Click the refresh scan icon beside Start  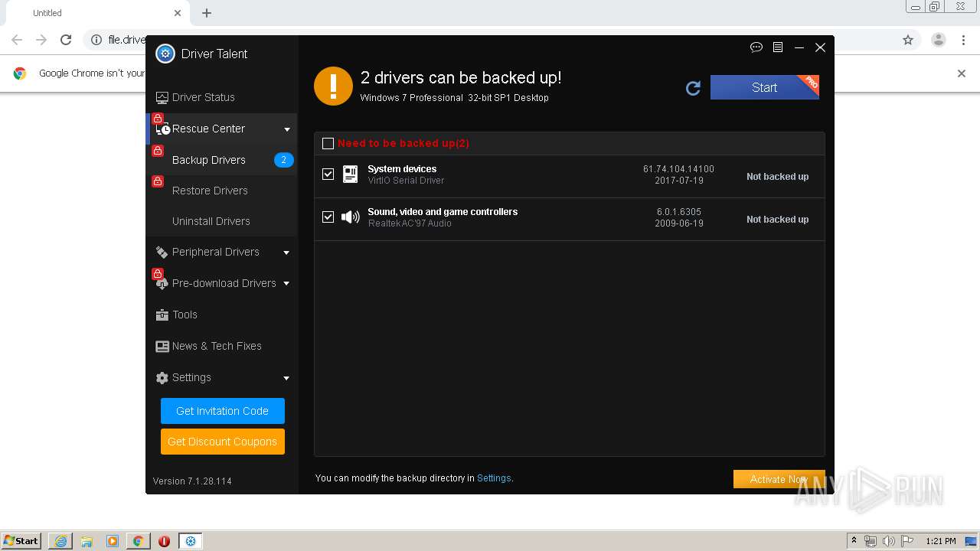694,88
